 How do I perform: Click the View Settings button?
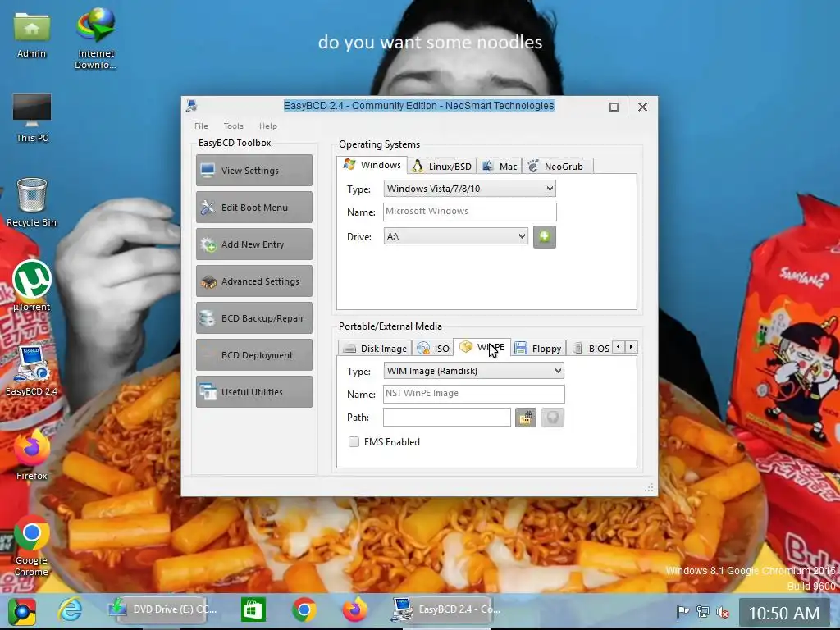pos(254,171)
